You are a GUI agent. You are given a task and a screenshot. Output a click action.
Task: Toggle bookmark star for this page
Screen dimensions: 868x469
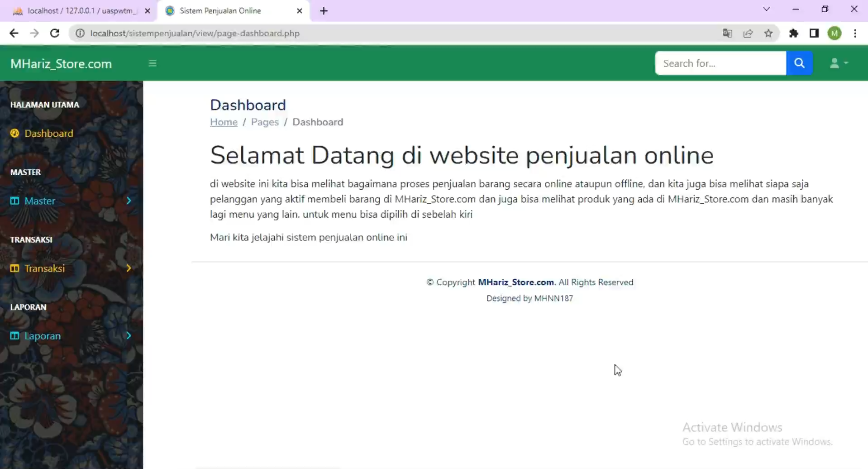769,33
